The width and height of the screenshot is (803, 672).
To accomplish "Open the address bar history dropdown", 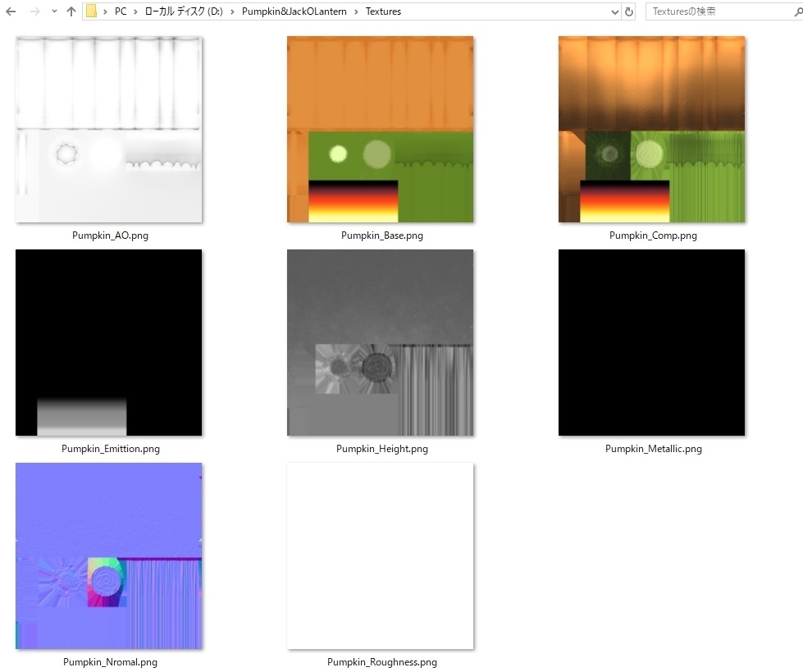I will (x=615, y=11).
